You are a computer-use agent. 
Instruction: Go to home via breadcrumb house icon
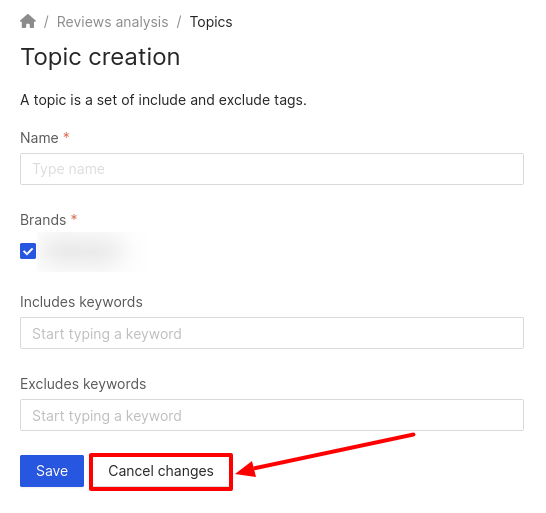coord(28,21)
